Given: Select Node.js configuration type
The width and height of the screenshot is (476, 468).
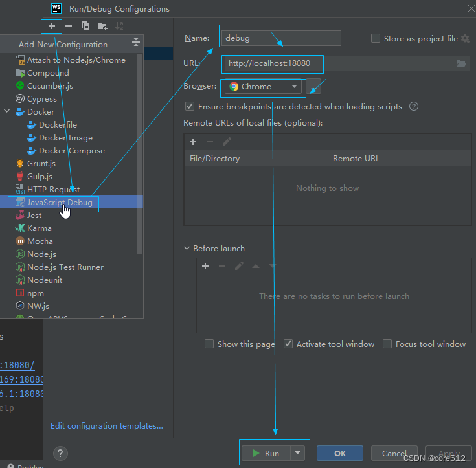Looking at the screenshot, I should 36,254.
